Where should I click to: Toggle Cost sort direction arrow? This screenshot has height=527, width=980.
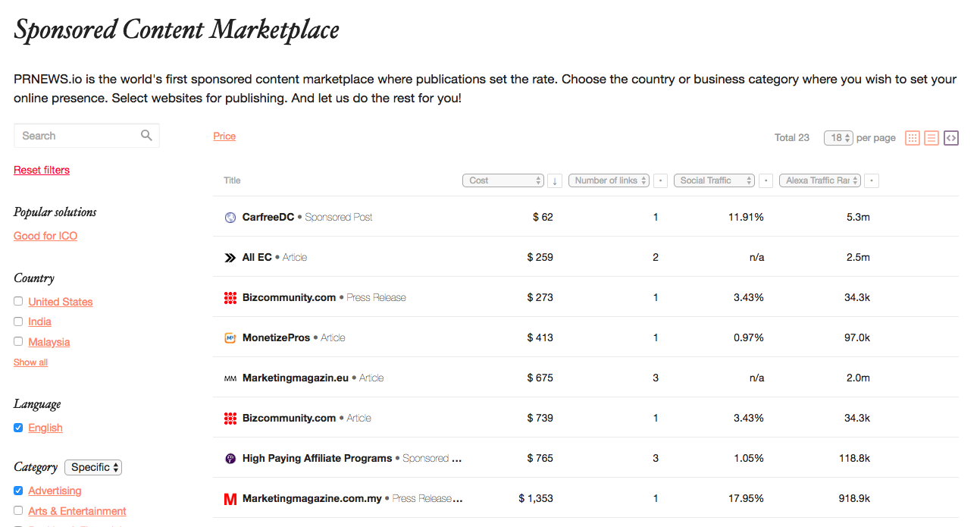555,180
